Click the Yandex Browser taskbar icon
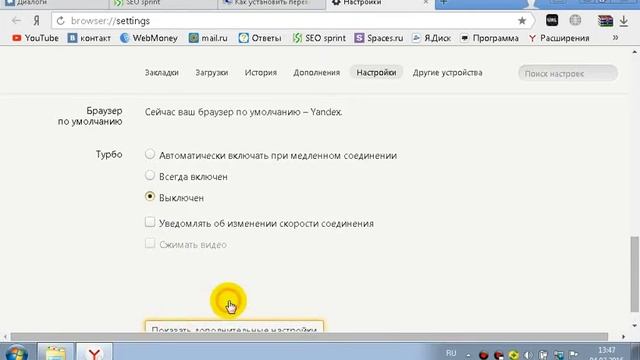This screenshot has width=640, height=360. tap(94, 353)
